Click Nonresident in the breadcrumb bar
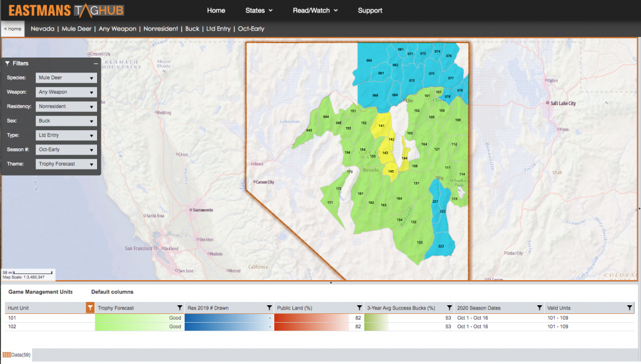Image resolution: width=641 pixels, height=364 pixels. point(161,29)
